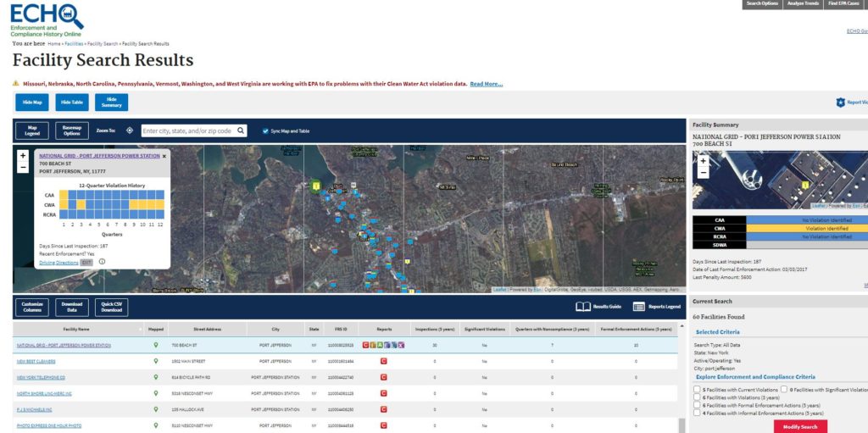Open the red C report for Photo Express
This screenshot has width=868, height=433.
[384, 425]
